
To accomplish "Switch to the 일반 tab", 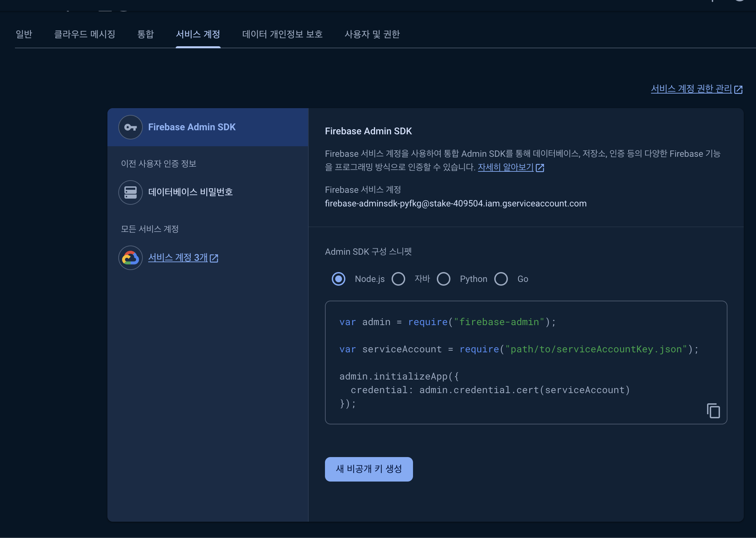I will point(24,34).
